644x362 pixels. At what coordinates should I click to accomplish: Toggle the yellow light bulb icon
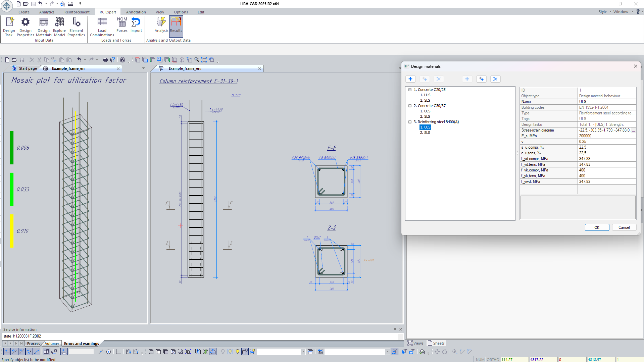(x=238, y=352)
